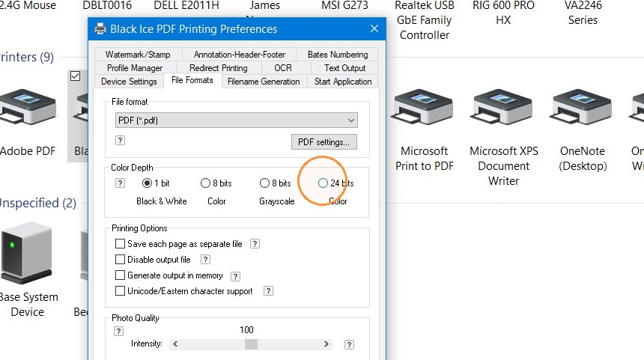Switch to the Filename Generation tab
This screenshot has width=644, height=360.
click(264, 82)
